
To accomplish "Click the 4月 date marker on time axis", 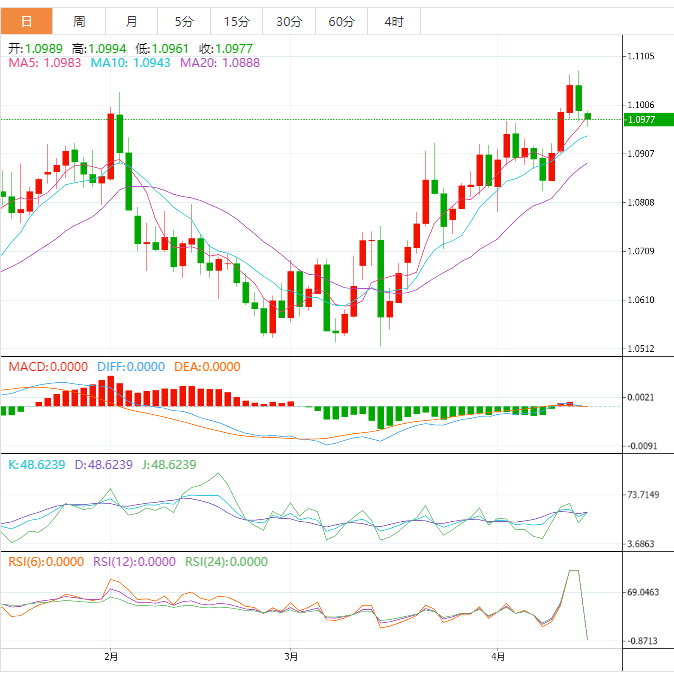I will (x=498, y=657).
